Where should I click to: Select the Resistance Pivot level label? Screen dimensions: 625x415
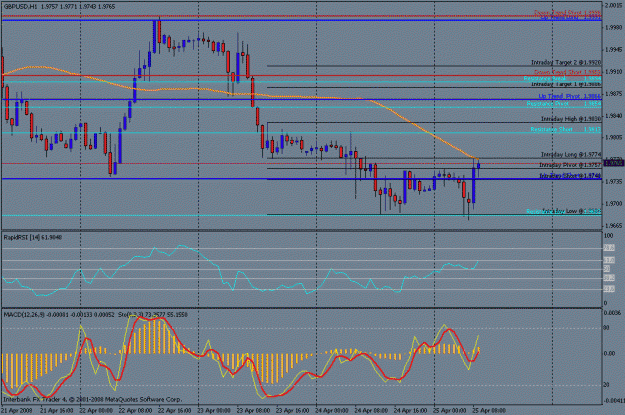pos(564,104)
